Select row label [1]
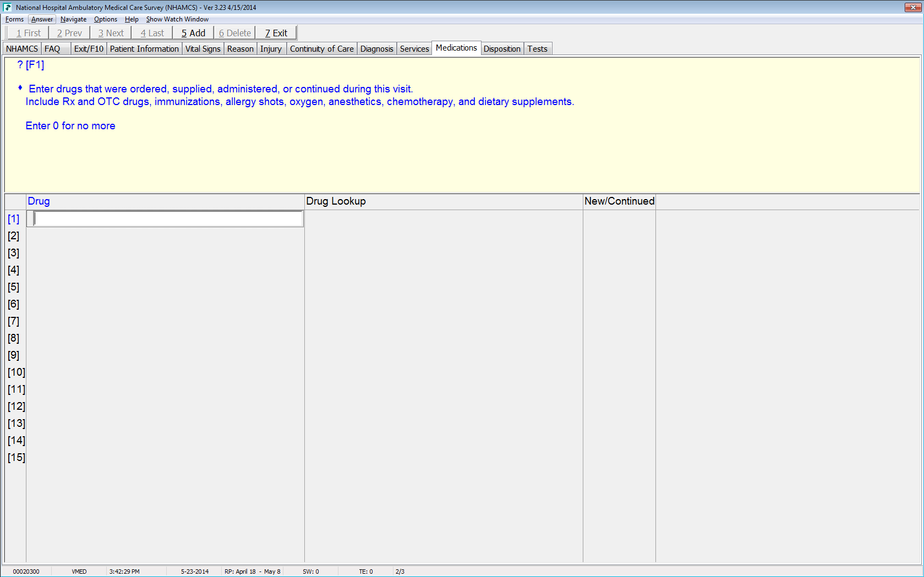The width and height of the screenshot is (924, 577). pos(14,219)
